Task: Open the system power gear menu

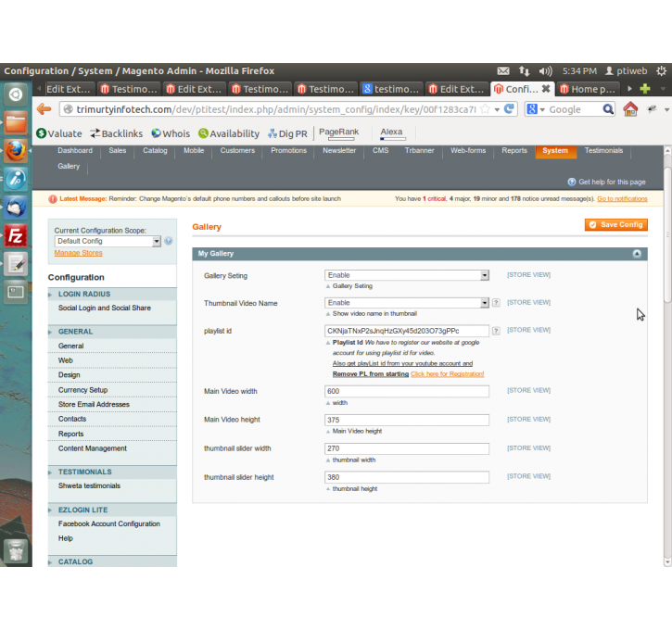Action: tap(661, 70)
